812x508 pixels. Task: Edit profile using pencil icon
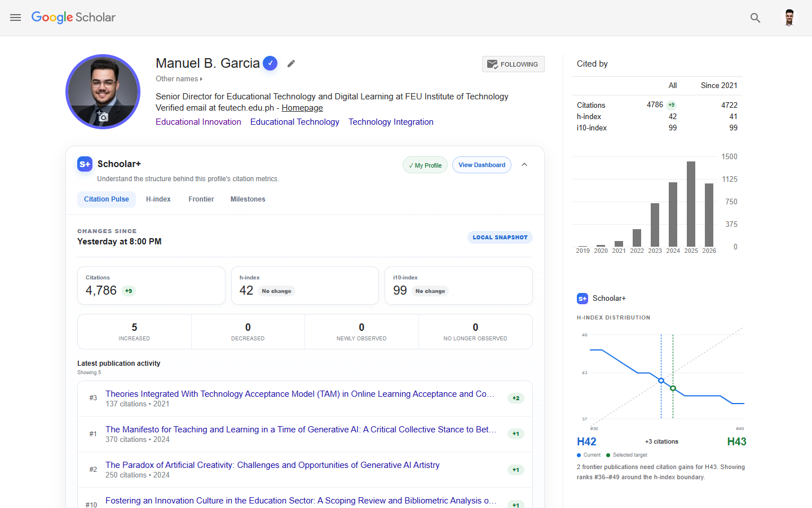coord(291,64)
